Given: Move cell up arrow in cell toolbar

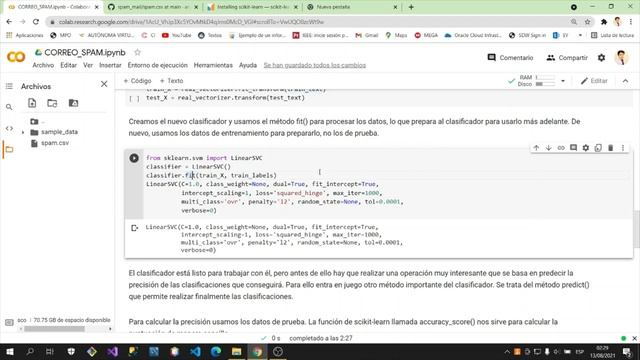Looking at the screenshot, I should pyautogui.click(x=536, y=148).
